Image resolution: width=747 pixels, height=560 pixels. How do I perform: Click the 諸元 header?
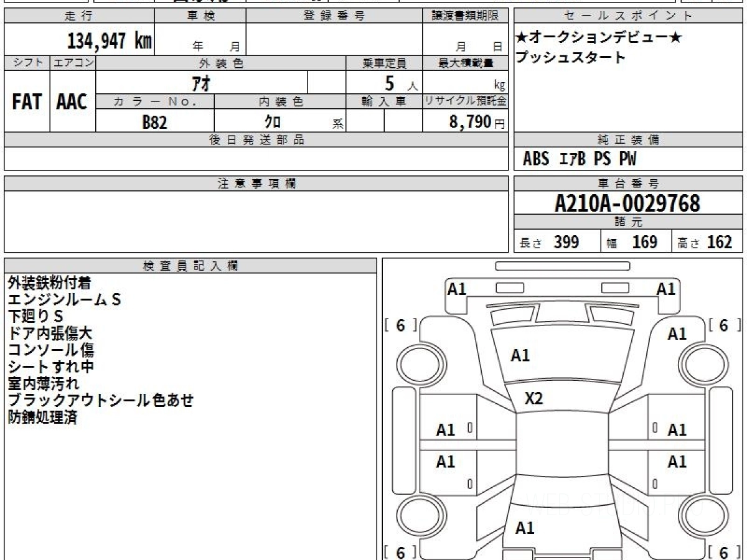tap(629, 222)
